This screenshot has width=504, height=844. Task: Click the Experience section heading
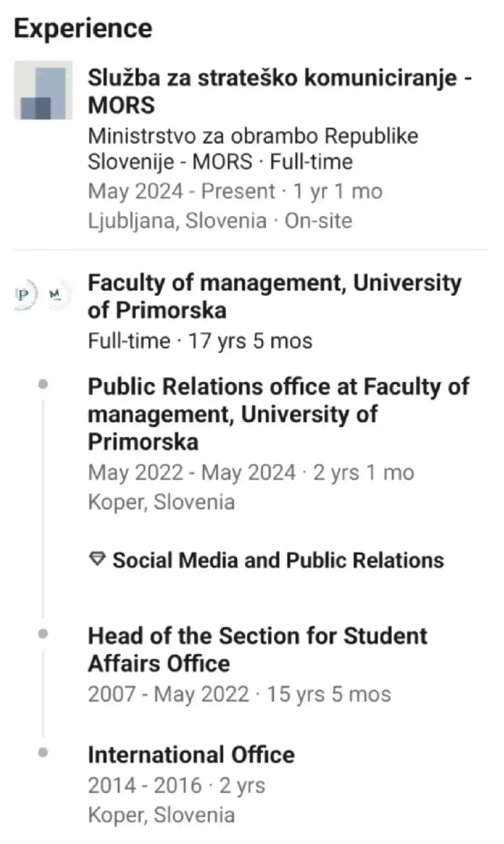point(83,28)
